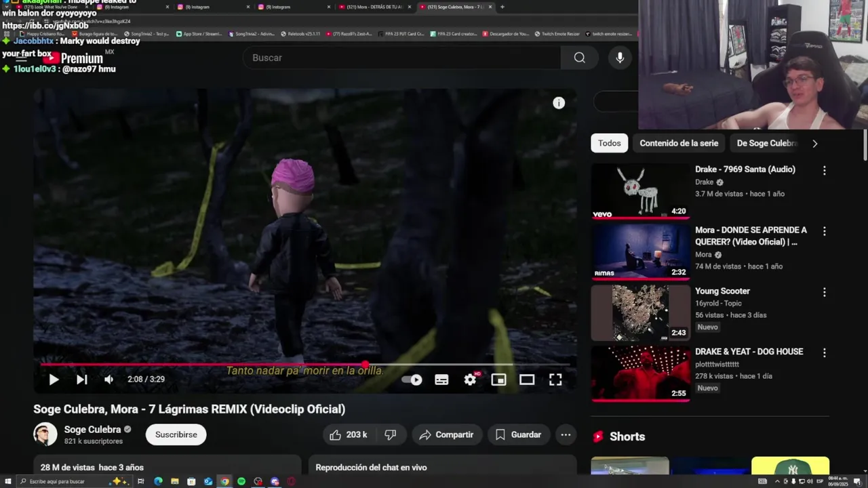
Task: Open options menu for Young Scooter
Action: (x=825, y=292)
